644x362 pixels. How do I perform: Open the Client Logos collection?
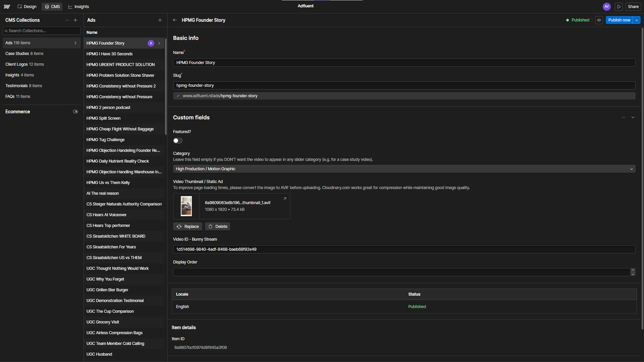pos(42,64)
